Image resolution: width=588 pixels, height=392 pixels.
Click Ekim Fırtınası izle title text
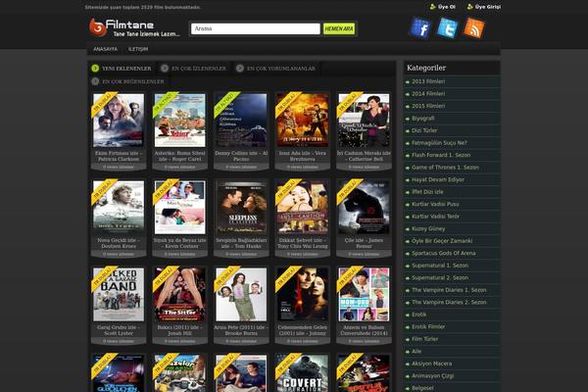[x=119, y=156]
